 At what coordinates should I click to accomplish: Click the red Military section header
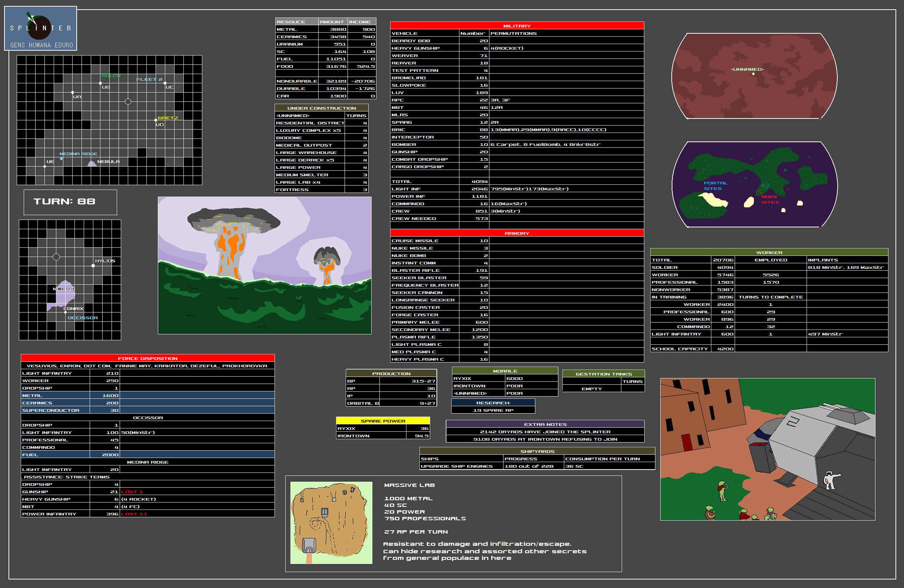[x=516, y=26]
